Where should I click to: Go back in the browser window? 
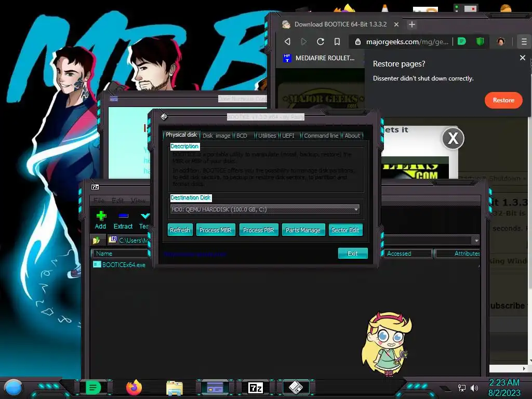(287, 42)
